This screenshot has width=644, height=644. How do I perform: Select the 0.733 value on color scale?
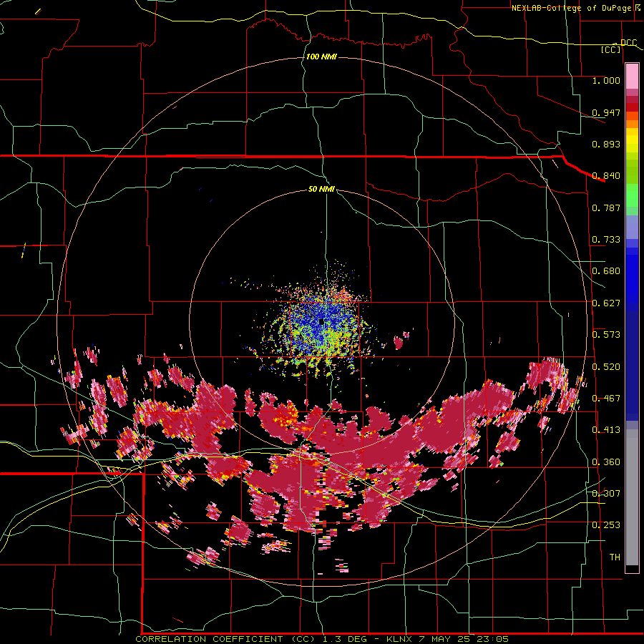click(x=606, y=240)
